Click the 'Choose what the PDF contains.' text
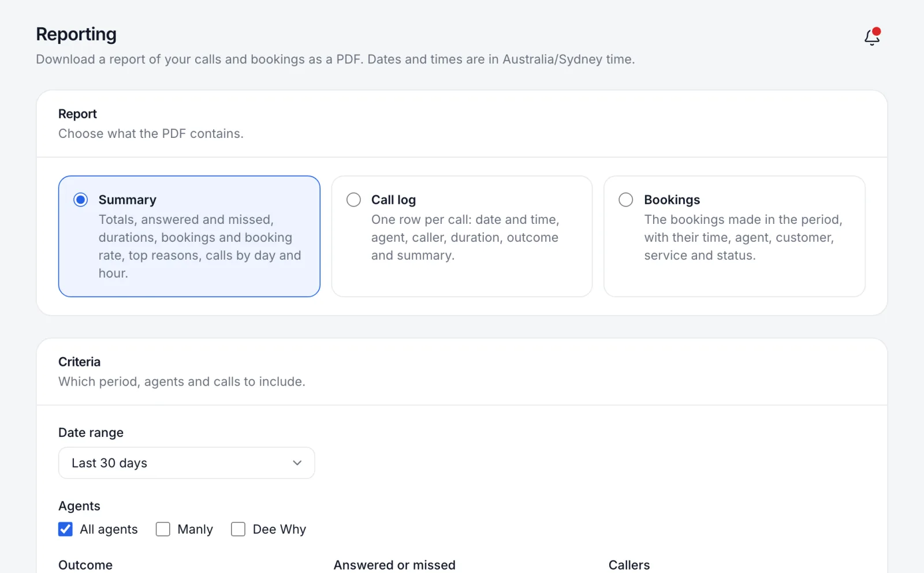The image size is (924, 573). [x=151, y=133]
